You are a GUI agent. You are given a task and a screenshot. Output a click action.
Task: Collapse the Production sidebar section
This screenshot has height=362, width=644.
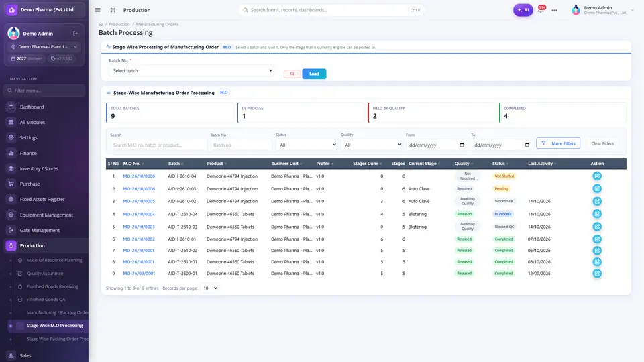(45, 245)
